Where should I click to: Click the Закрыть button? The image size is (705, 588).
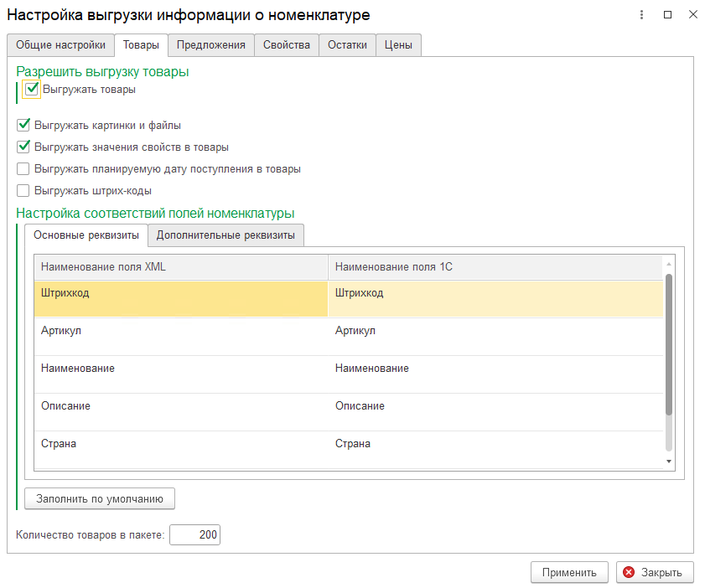point(655,572)
